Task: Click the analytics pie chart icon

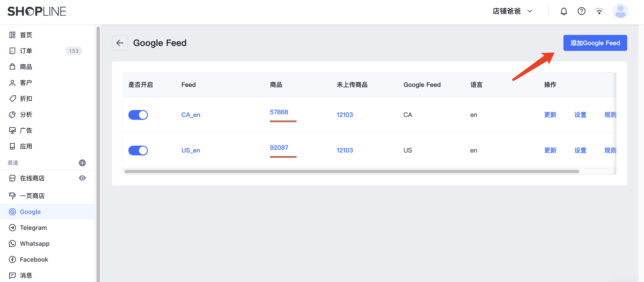Action: (12, 114)
